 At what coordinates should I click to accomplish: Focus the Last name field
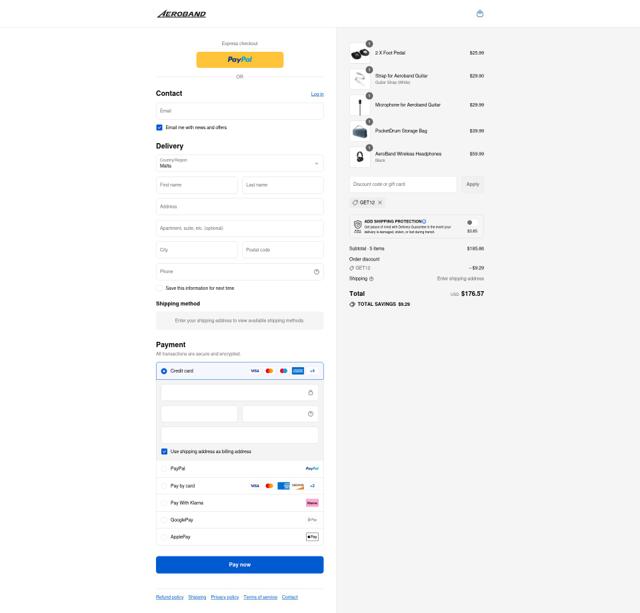(x=283, y=185)
